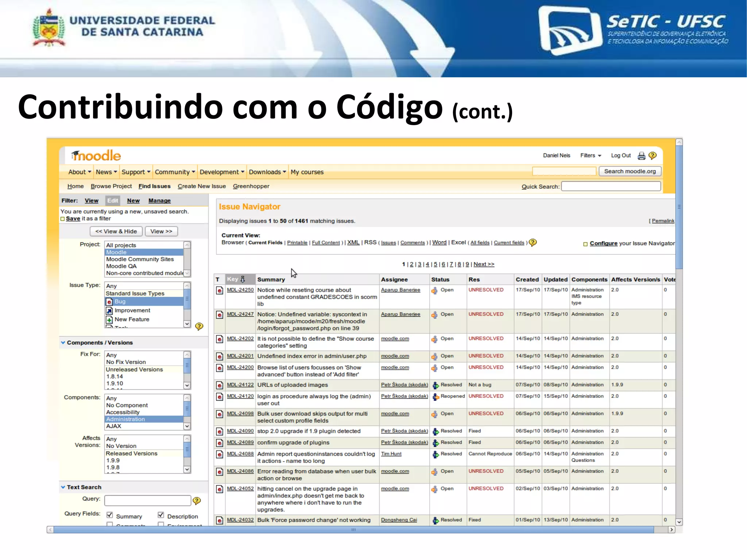747x560 pixels.
Task: Click the Query text input field
Action: (148, 501)
